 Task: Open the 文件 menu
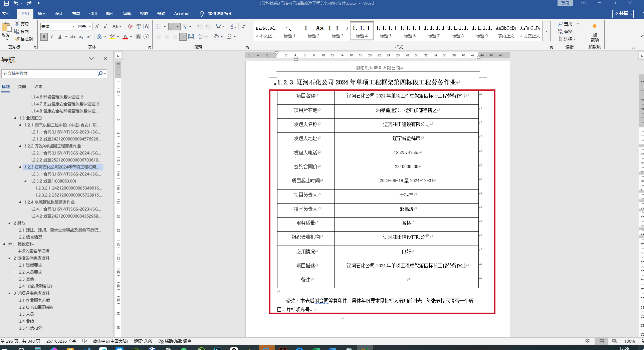pos(6,14)
